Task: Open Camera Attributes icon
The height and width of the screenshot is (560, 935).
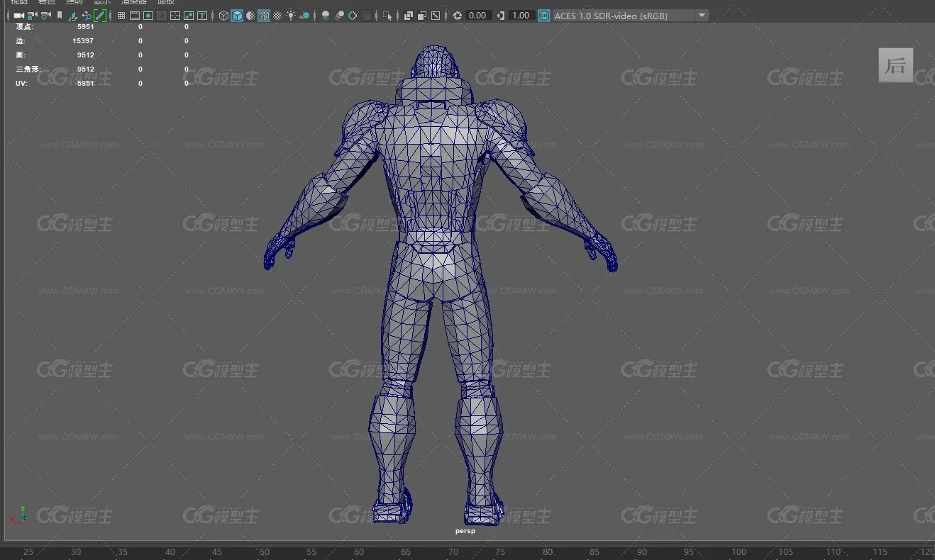Action: coord(45,16)
